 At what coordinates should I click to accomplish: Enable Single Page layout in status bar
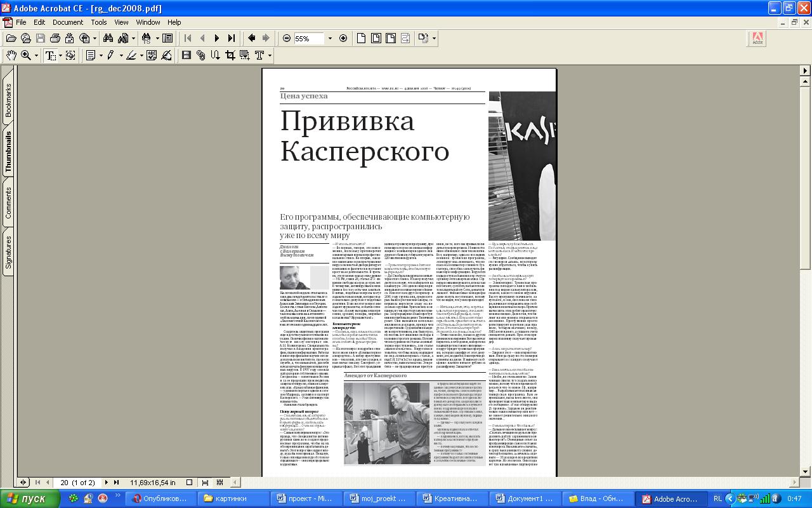pos(190,483)
